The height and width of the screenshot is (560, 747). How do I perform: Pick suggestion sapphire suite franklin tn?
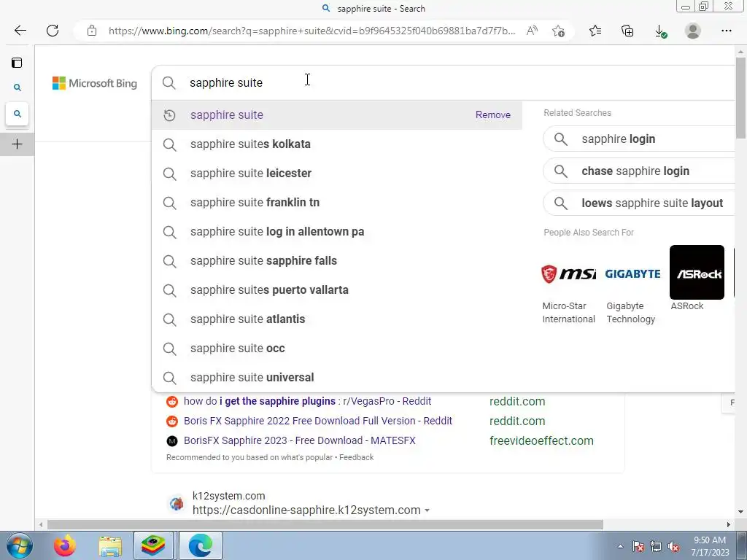click(336, 203)
